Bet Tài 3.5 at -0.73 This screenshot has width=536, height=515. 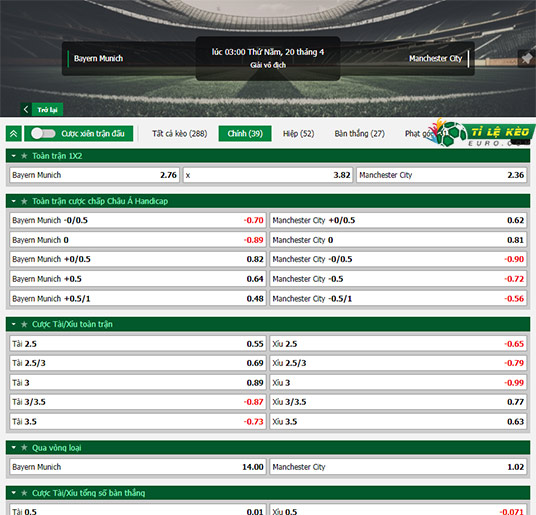[138, 421]
